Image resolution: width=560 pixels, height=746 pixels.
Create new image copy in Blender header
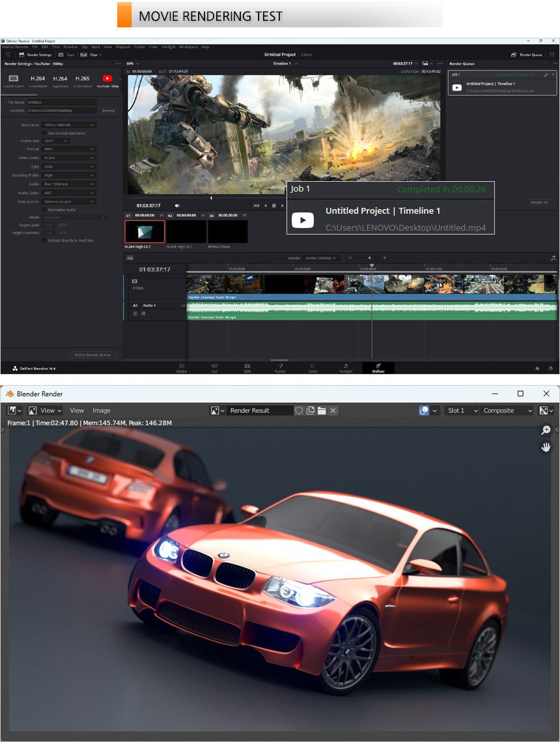(311, 410)
